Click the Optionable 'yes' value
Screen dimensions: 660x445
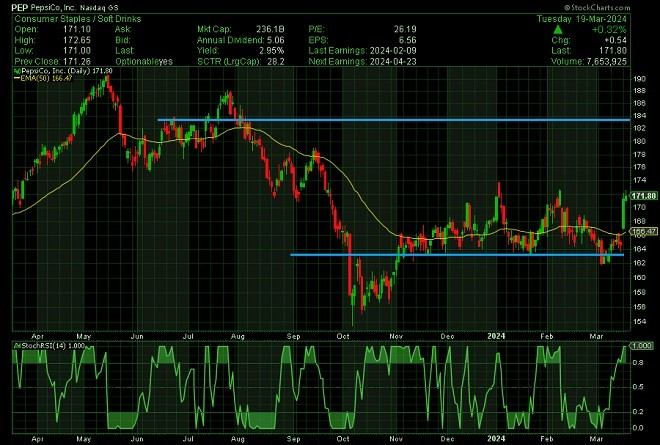pyautogui.click(x=165, y=61)
